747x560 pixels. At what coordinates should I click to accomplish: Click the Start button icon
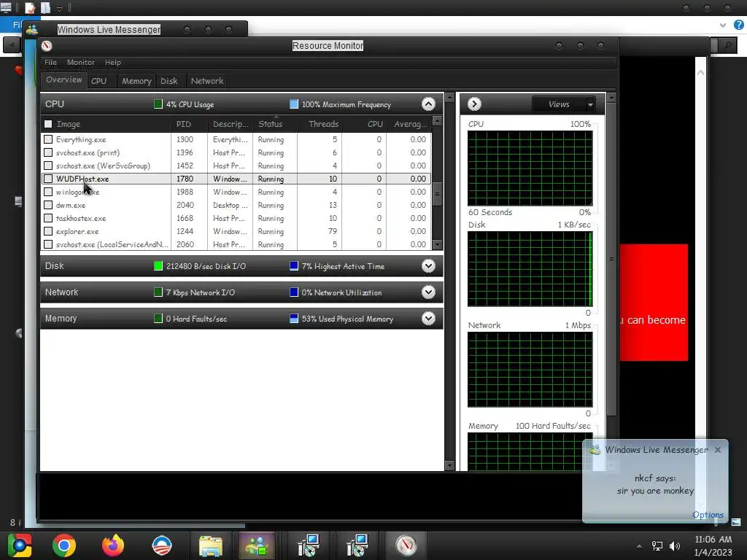pos(19,545)
